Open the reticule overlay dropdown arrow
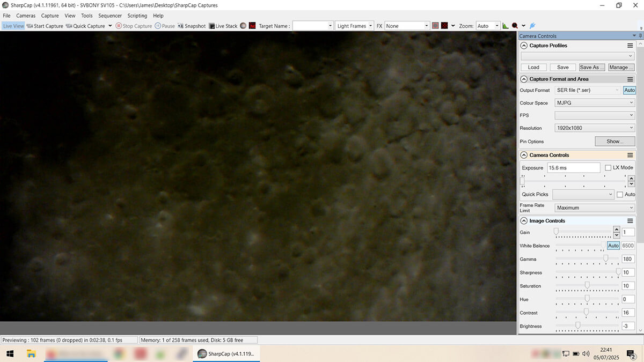The width and height of the screenshot is (644, 362). [453, 26]
